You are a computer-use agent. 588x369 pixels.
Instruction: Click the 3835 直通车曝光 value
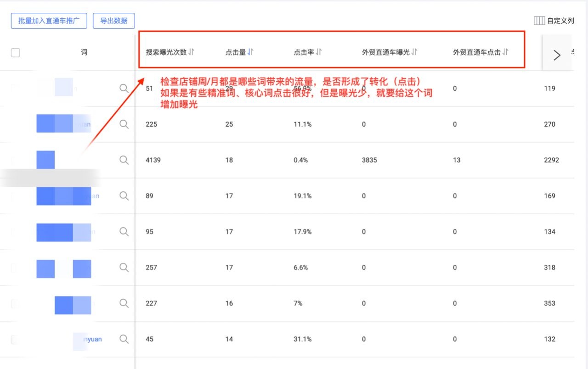click(369, 160)
